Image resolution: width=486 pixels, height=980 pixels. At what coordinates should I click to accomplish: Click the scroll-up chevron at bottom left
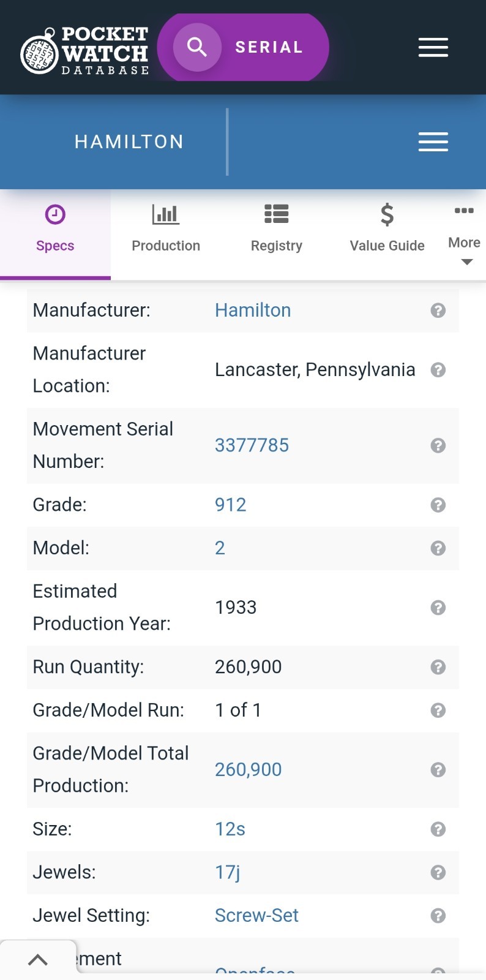point(38,960)
